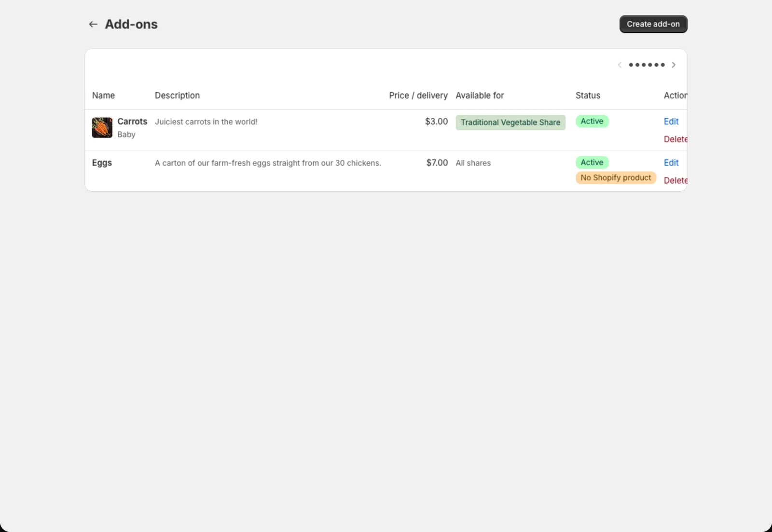Go to the next table page chevron
Screen dimensions: 772x532
coord(674,65)
